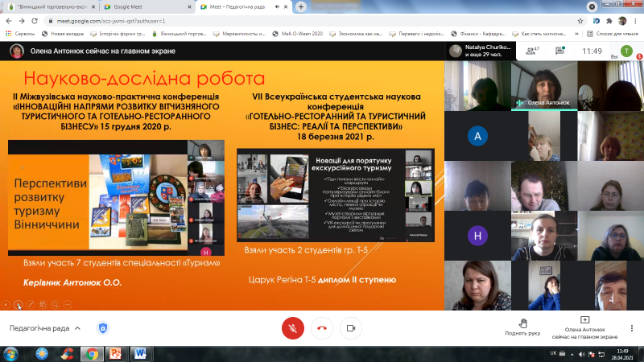The width and height of the screenshot is (644, 362).
Task: Click the UK language indicator
Action: [553, 353]
